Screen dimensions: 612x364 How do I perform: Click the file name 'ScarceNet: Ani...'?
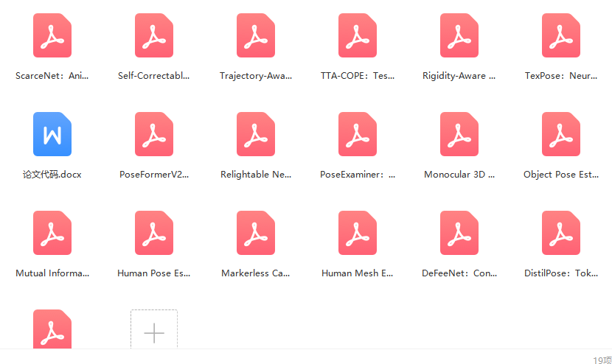point(52,76)
